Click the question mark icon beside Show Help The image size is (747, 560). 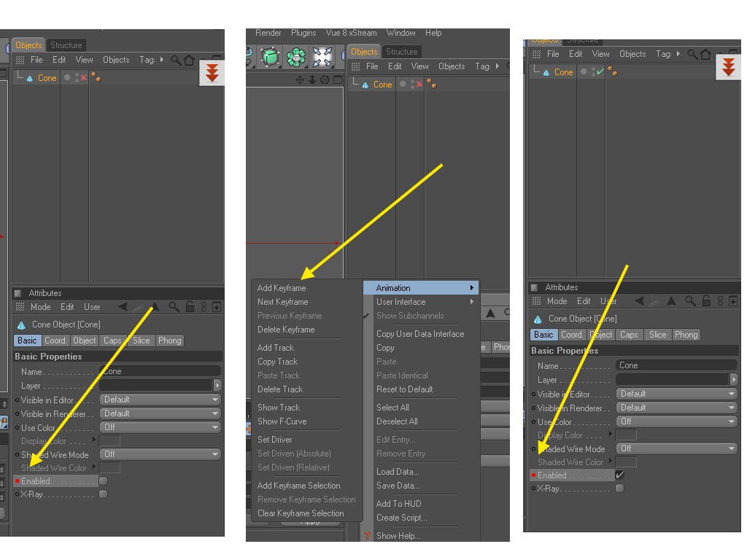[x=368, y=536]
